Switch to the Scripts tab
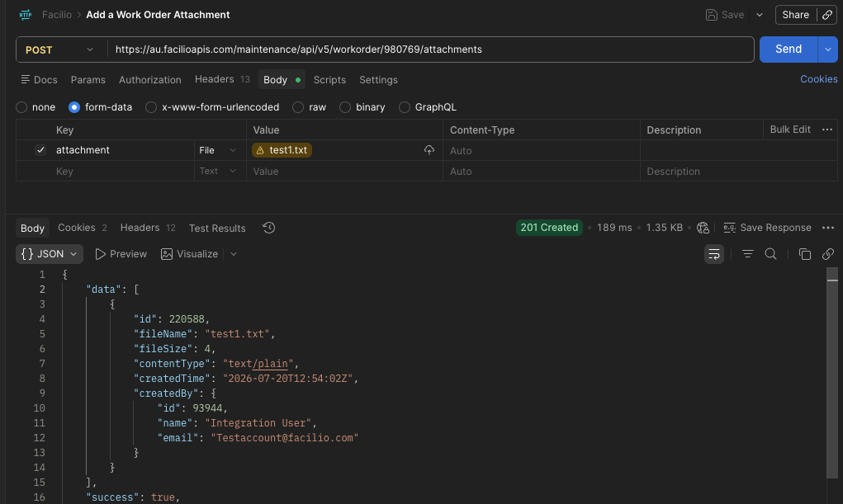Viewport: 843px width, 504px height. [x=329, y=79]
